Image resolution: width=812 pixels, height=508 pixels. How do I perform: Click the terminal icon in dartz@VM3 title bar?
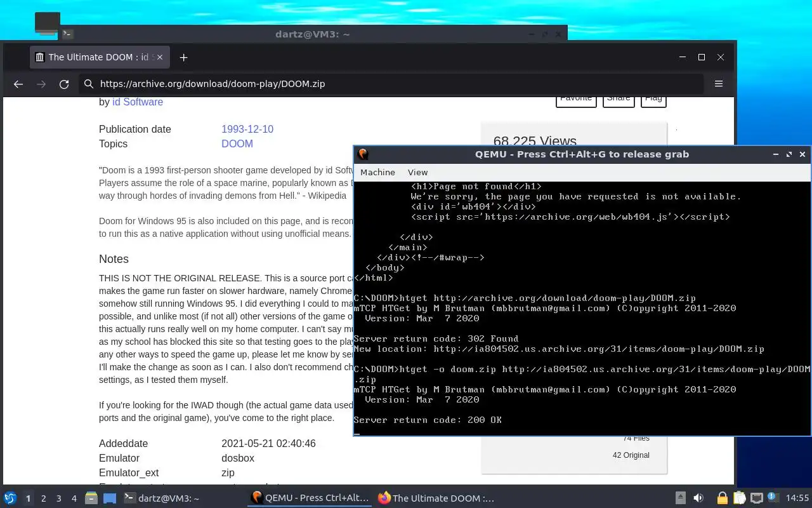pos(68,34)
